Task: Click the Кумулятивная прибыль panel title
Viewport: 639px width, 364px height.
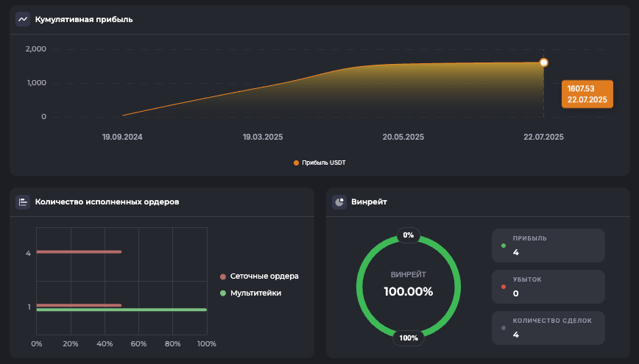Action: [x=84, y=19]
